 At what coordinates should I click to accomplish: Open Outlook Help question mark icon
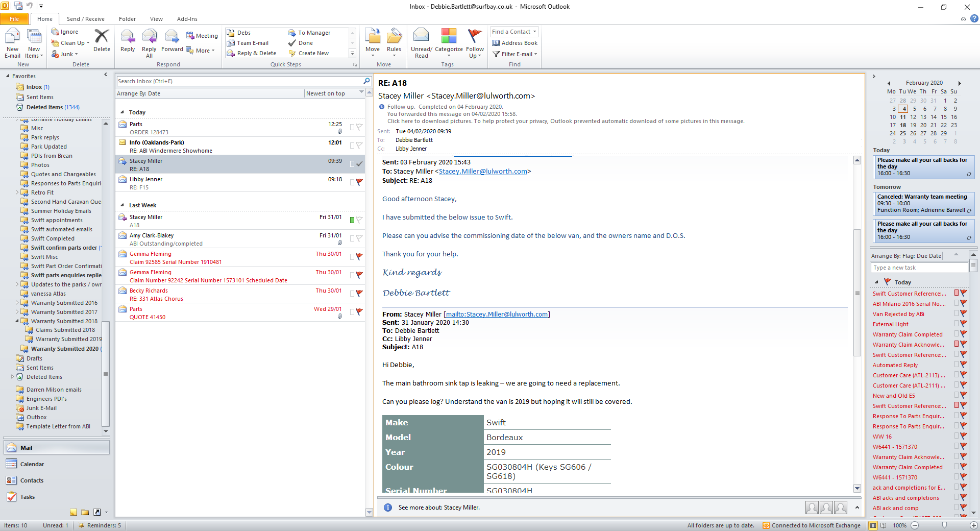[974, 19]
